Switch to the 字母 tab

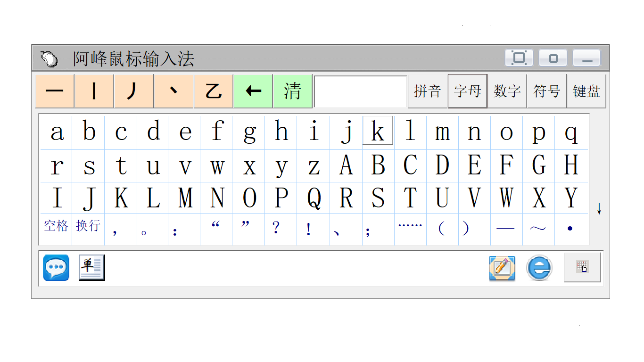pyautogui.click(x=467, y=91)
